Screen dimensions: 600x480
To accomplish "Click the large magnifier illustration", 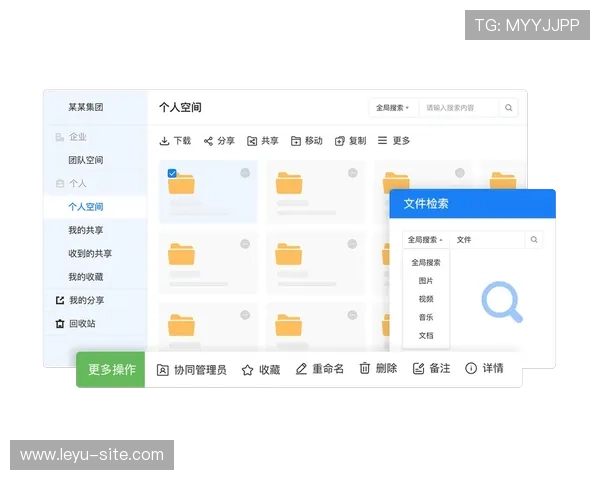I will click(x=502, y=302).
